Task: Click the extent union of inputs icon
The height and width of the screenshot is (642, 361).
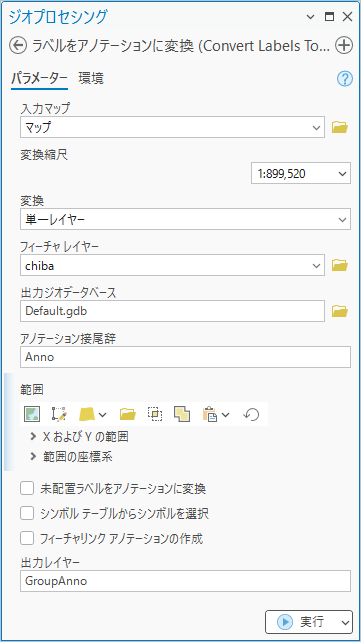Action: point(182,414)
